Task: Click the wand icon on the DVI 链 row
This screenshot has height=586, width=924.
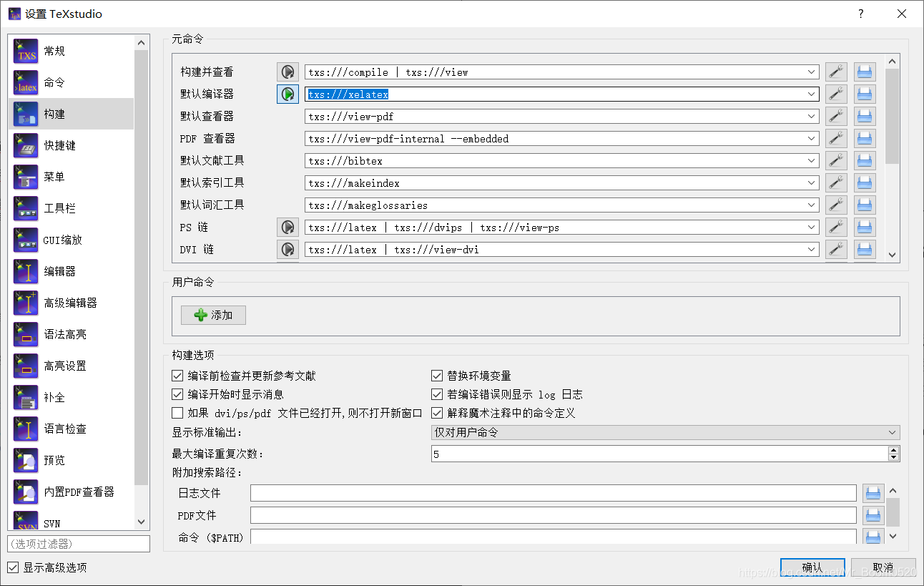Action: [836, 249]
